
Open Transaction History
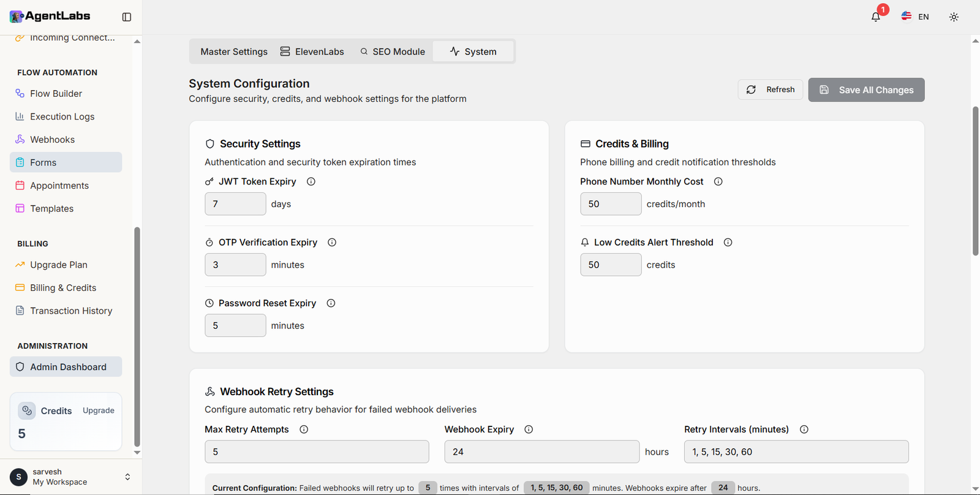pos(66,311)
